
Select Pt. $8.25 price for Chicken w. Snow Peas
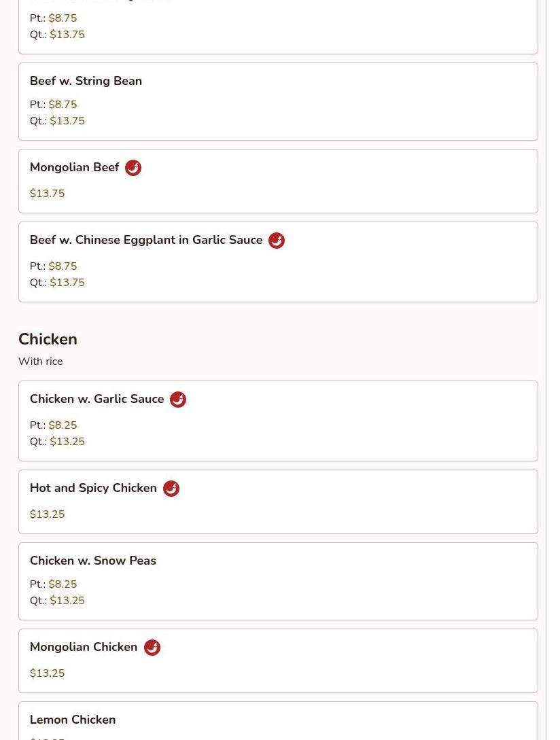point(54,584)
